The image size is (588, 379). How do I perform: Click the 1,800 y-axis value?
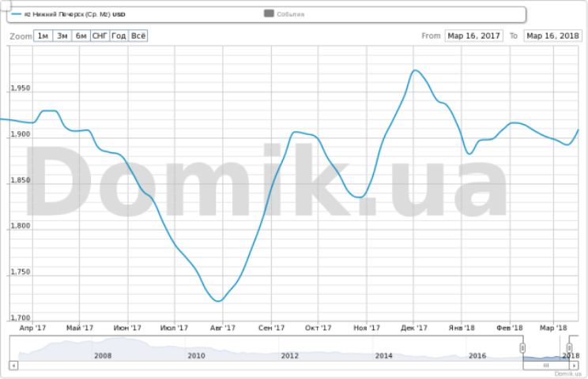pos(21,226)
